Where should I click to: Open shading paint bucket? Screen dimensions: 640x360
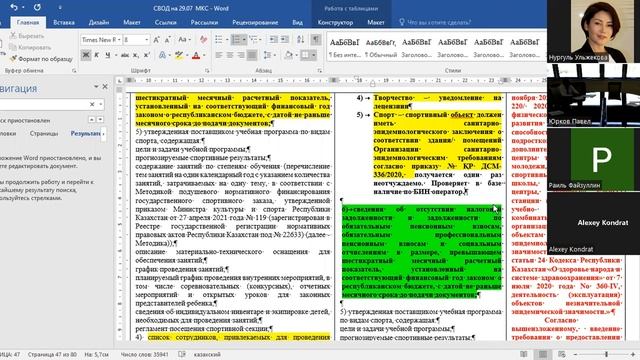[x=288, y=55]
